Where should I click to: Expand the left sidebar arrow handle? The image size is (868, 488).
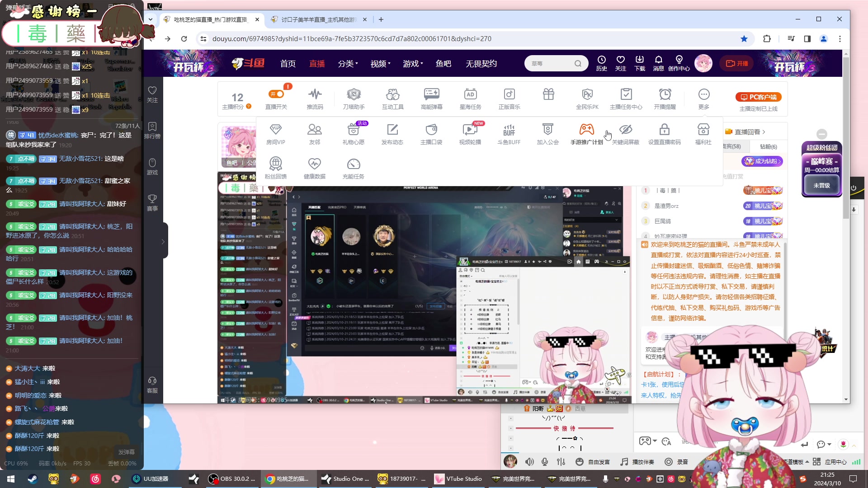(163, 241)
